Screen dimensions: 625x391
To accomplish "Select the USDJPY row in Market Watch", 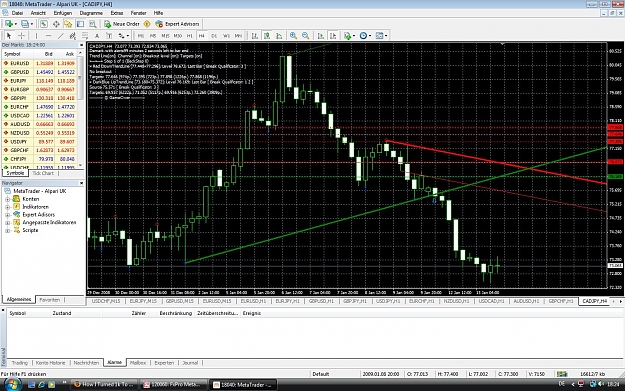I will (x=39, y=141).
